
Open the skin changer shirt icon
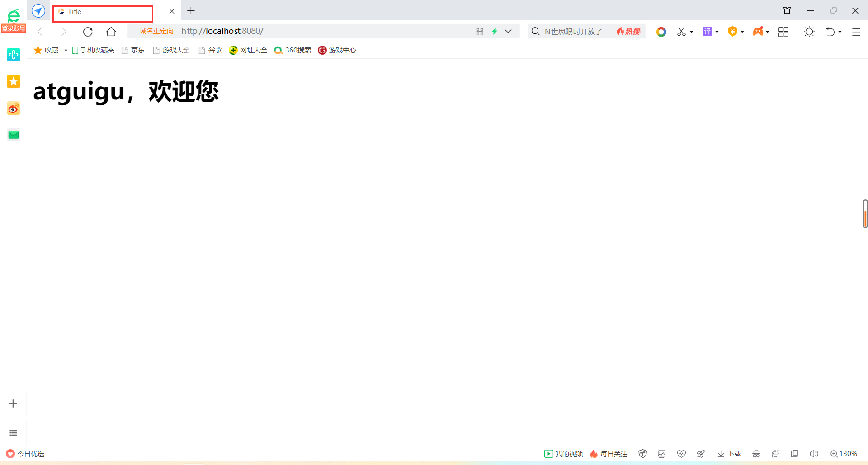pyautogui.click(x=787, y=11)
